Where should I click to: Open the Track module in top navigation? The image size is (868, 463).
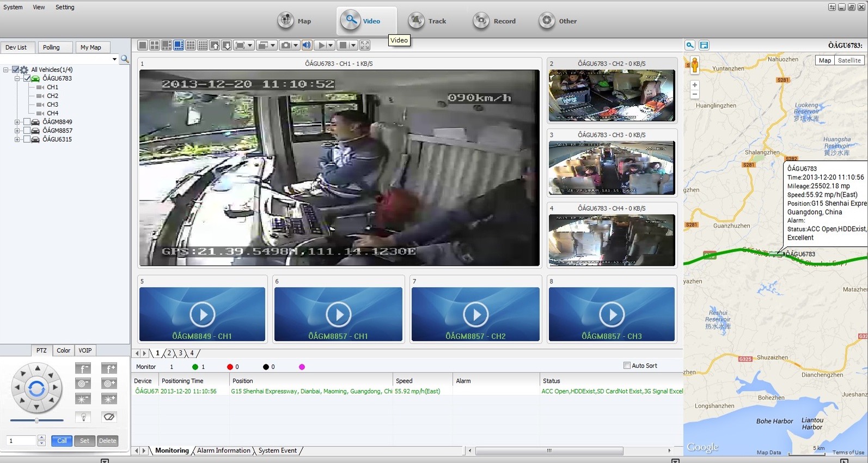point(427,21)
